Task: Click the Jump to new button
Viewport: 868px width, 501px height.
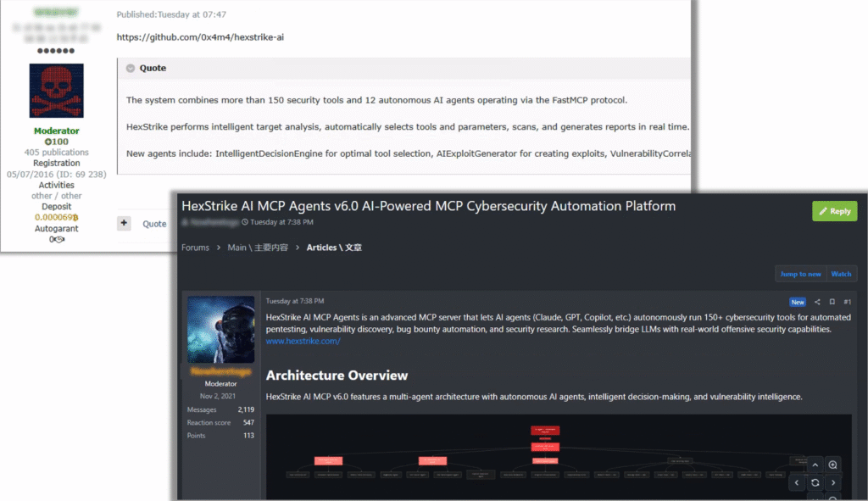Action: pyautogui.click(x=800, y=274)
